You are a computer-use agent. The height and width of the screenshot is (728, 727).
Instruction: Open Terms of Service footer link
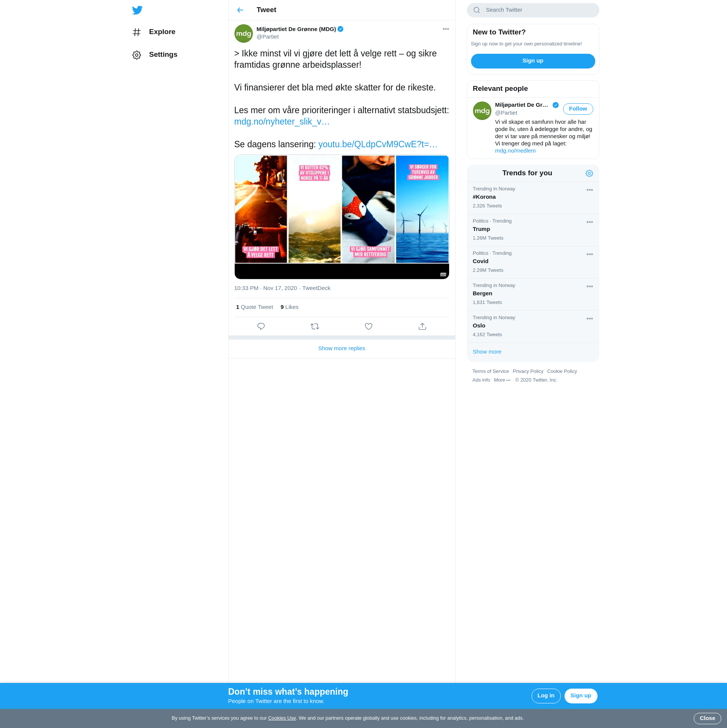click(x=490, y=371)
